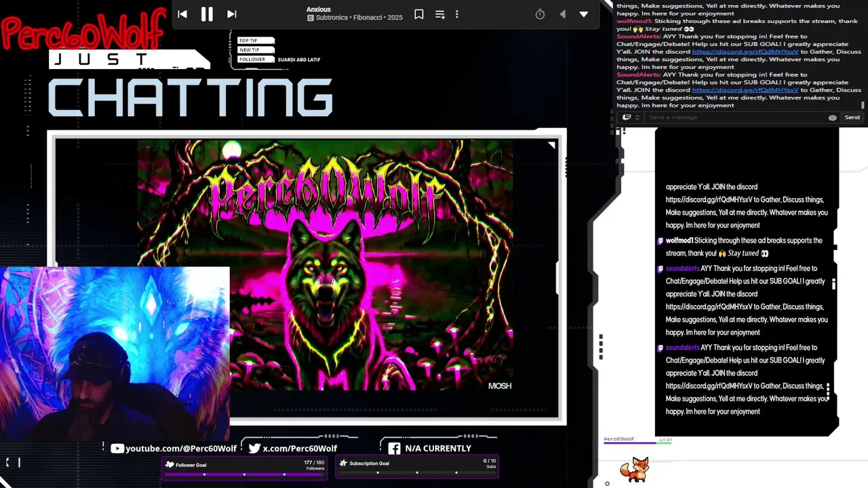Click the Perc60Wolf logo in the corner
868x488 pixels.
pyautogui.click(x=83, y=30)
